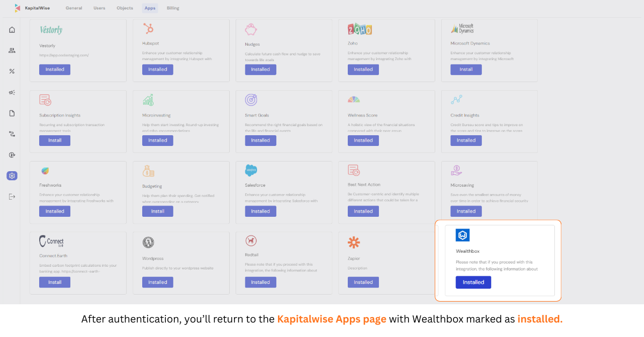Click the Hubspot logo icon

[148, 29]
